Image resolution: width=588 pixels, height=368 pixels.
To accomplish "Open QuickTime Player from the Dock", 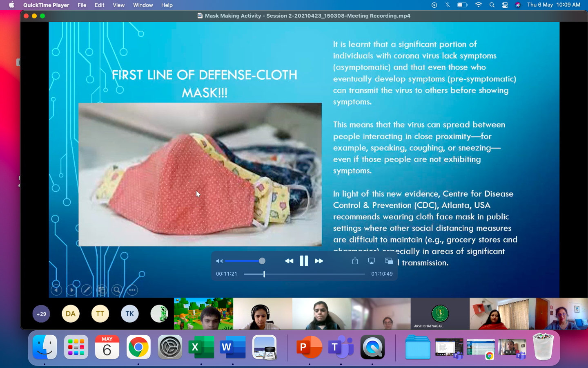I will click(372, 347).
